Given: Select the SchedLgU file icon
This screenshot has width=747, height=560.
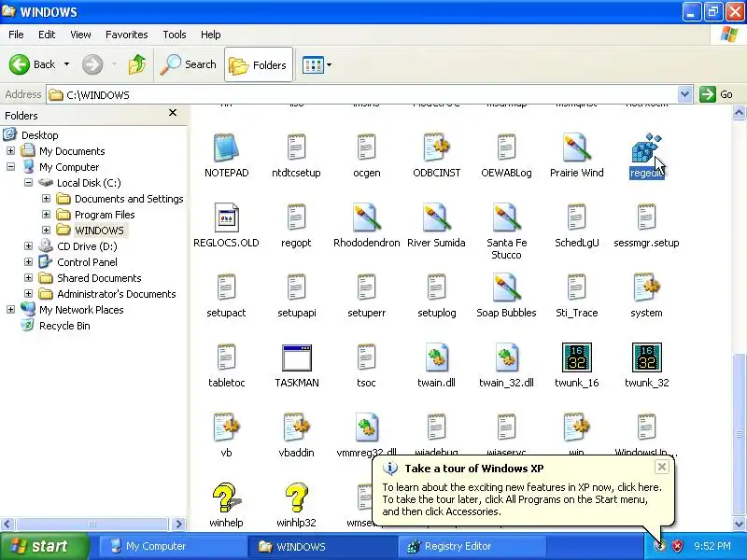Looking at the screenshot, I should click(576, 217).
